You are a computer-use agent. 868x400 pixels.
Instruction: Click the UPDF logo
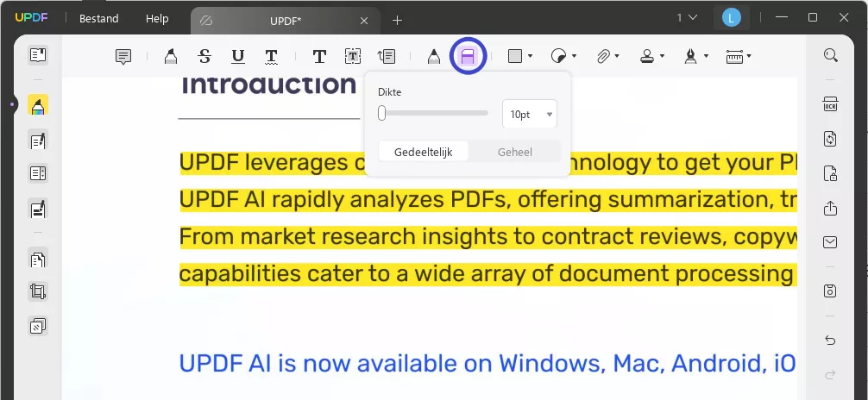pyautogui.click(x=31, y=18)
